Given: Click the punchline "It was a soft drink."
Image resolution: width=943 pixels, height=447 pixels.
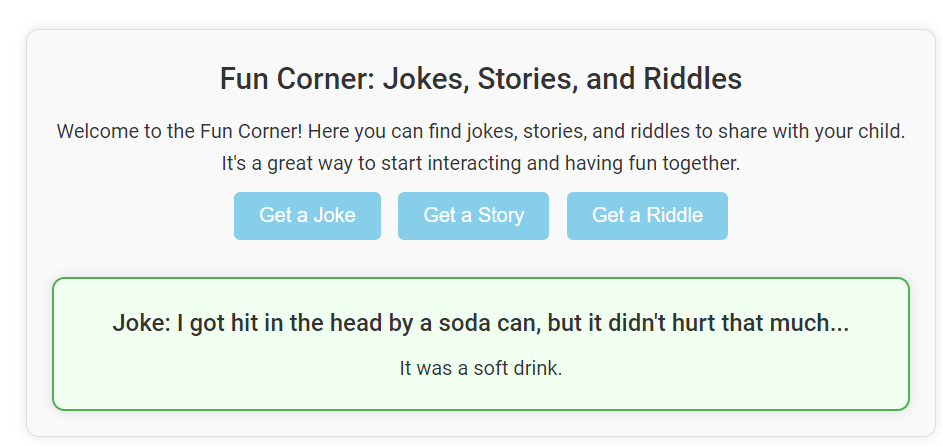Looking at the screenshot, I should coord(480,368).
